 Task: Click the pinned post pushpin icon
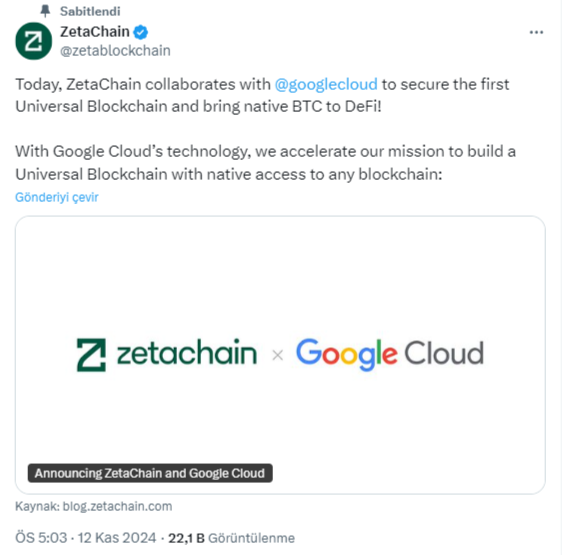point(45,11)
